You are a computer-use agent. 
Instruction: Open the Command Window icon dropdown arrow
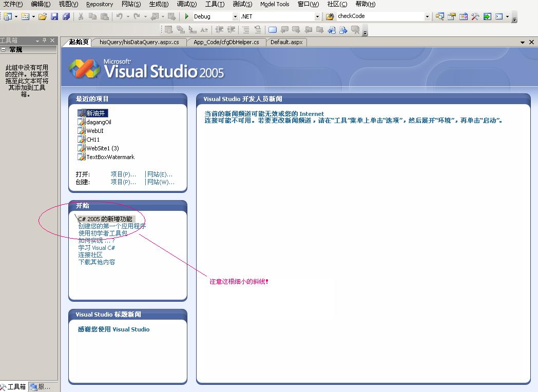coord(507,16)
